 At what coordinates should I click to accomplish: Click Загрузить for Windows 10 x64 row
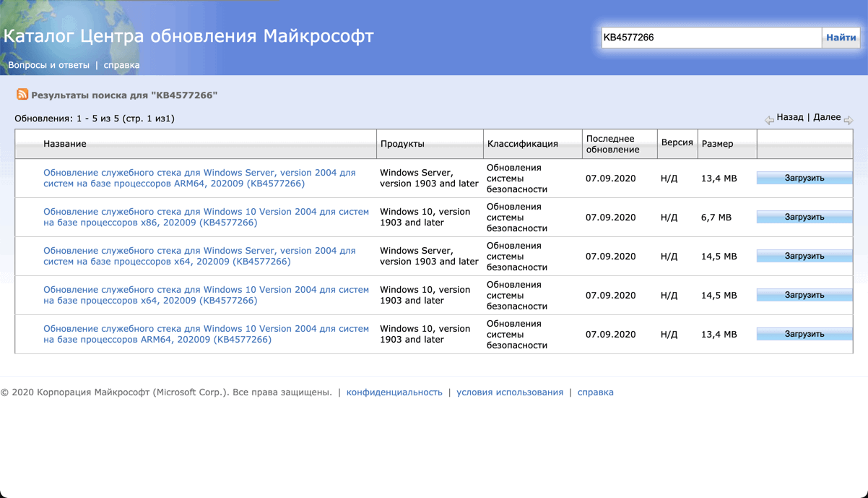tap(804, 295)
